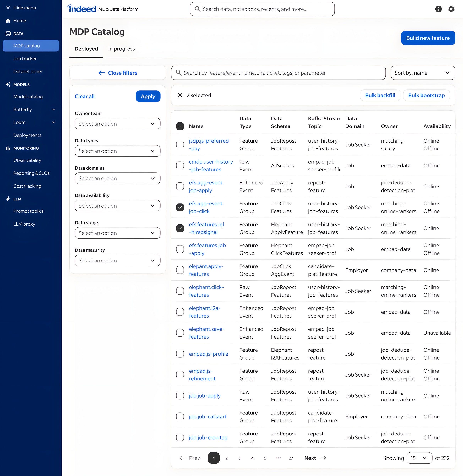Image resolution: width=463 pixels, height=476 pixels.
Task: Click the LLM lightning bolt icon
Action: 8,199
